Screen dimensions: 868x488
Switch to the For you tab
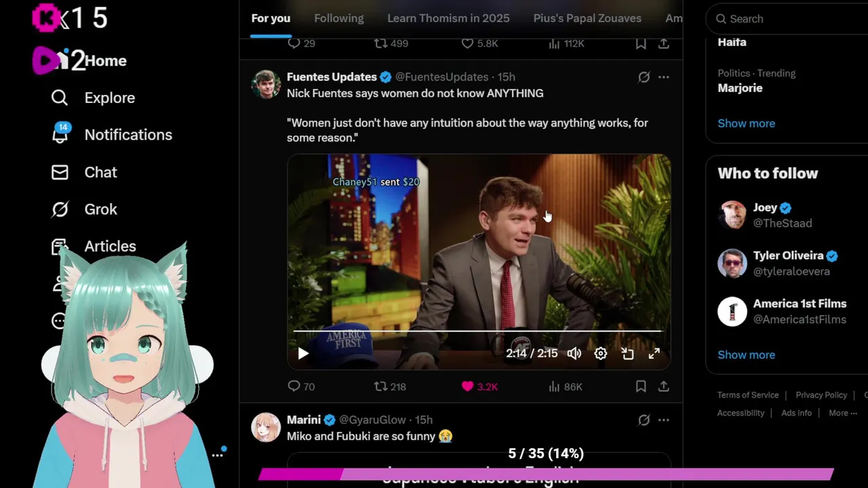point(271,18)
